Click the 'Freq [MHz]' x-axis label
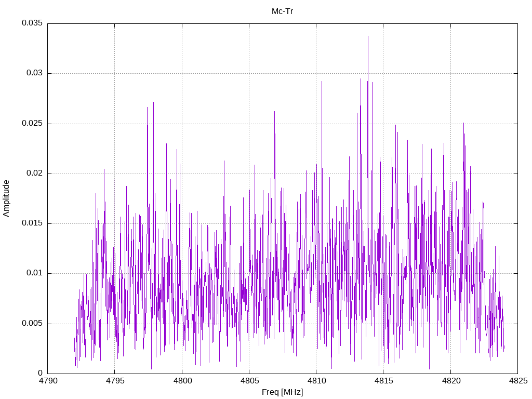This screenshot has height=399, width=532. tap(282, 392)
